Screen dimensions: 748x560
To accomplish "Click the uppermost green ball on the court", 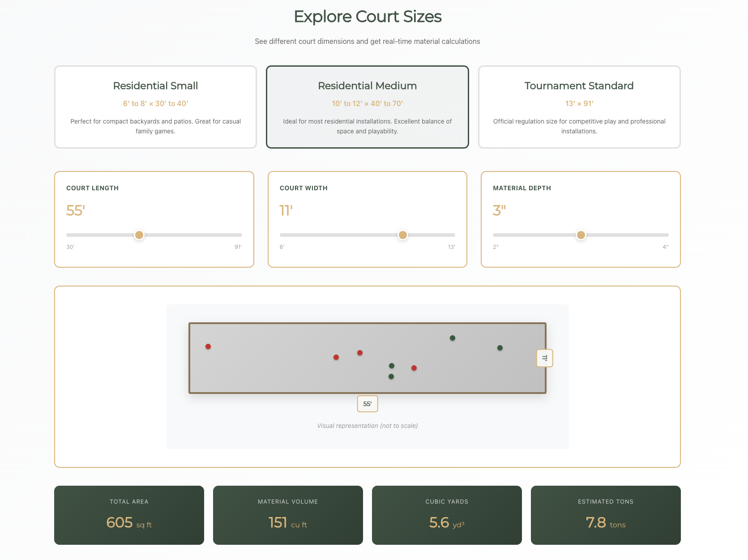I will coord(453,338).
